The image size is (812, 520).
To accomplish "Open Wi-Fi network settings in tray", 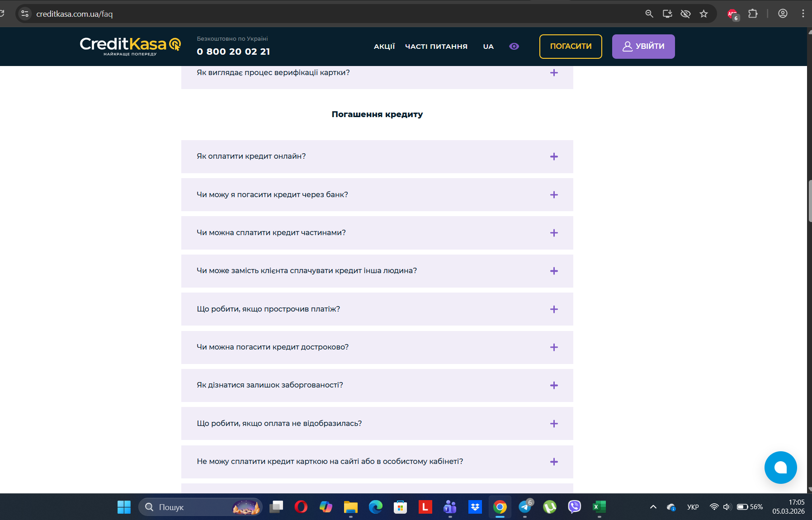I will coord(714,507).
